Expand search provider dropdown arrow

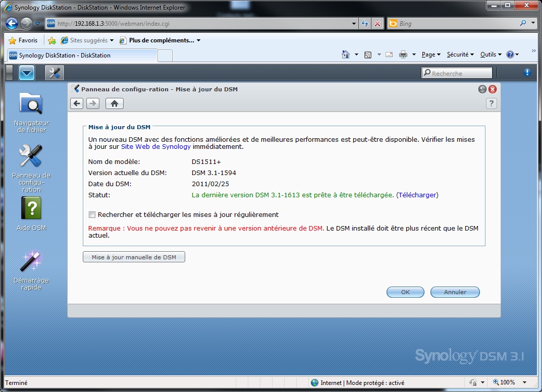tap(533, 23)
